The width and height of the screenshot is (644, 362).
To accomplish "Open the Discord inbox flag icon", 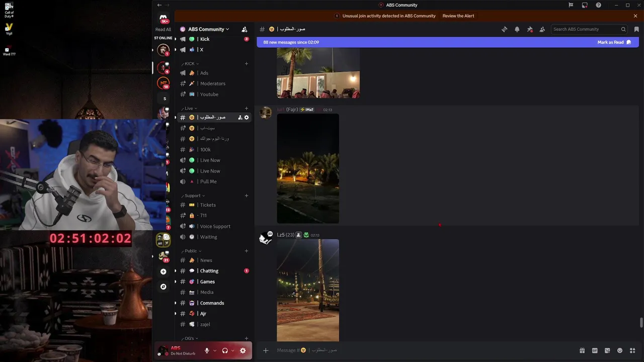I will [571, 5].
